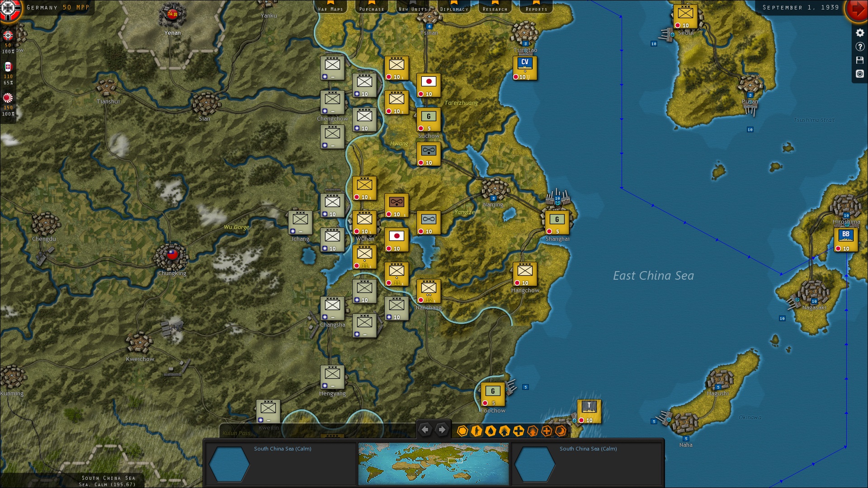Toggle the yellow plus overlay icon
868x488 pixels.
(519, 431)
